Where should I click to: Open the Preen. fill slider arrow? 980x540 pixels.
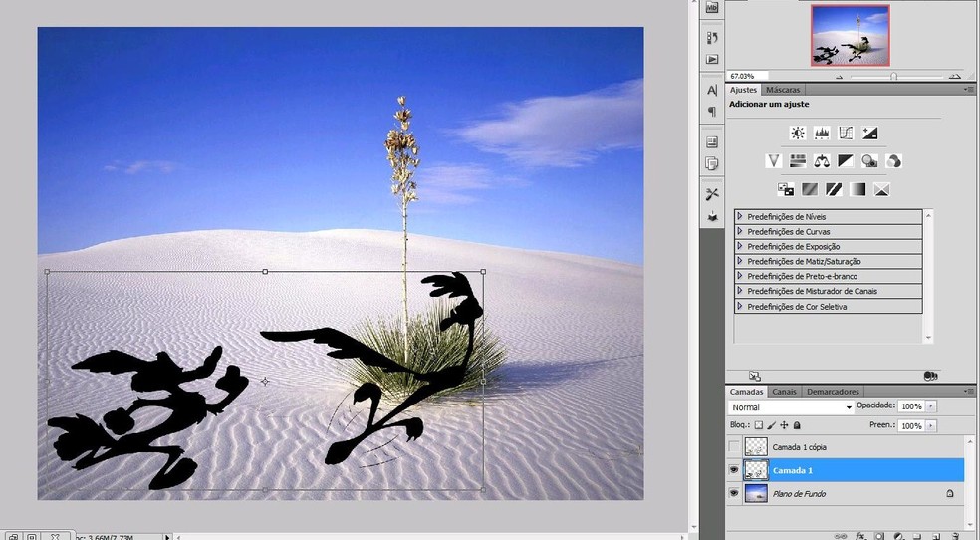click(931, 425)
